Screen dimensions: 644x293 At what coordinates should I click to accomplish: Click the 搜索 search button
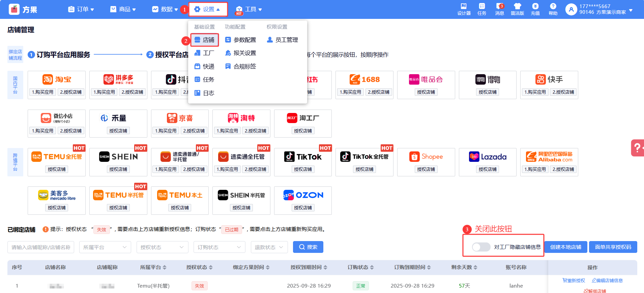point(308,247)
